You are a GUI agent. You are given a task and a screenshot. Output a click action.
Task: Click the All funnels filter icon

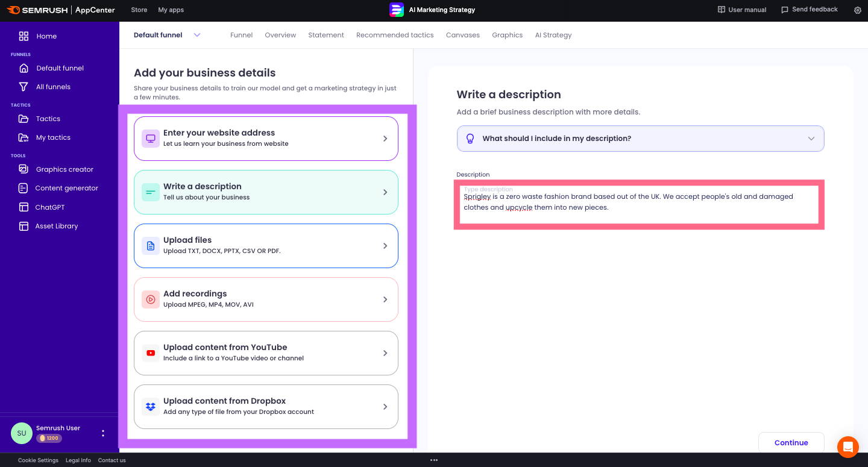tap(24, 87)
